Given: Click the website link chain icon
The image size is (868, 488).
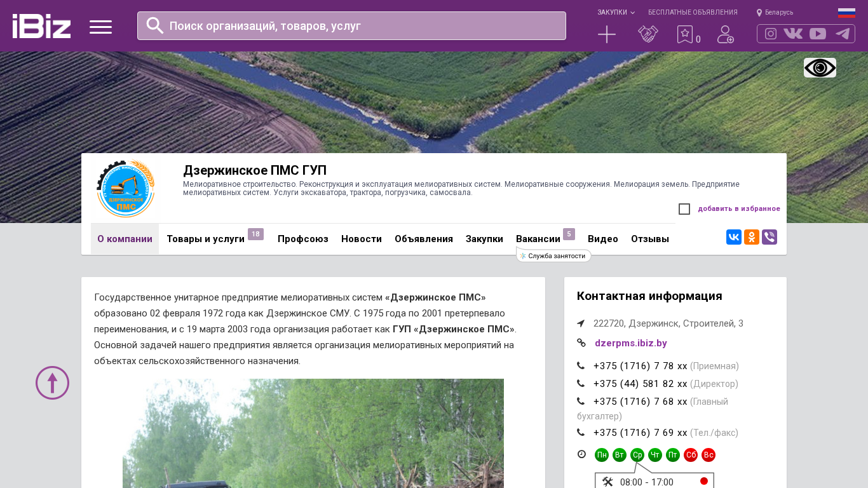Looking at the screenshot, I should click(581, 343).
